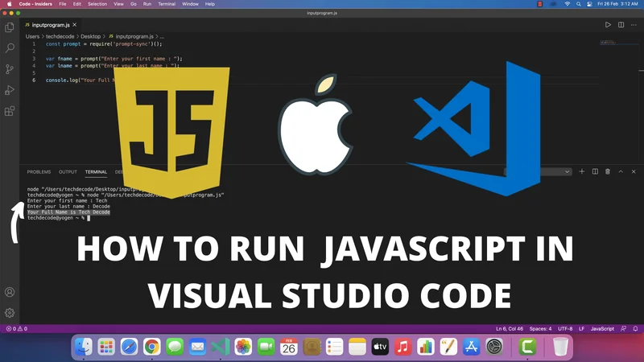Screen dimensions: 644x362
Task: Split the editor to the right
Action: coord(621,25)
